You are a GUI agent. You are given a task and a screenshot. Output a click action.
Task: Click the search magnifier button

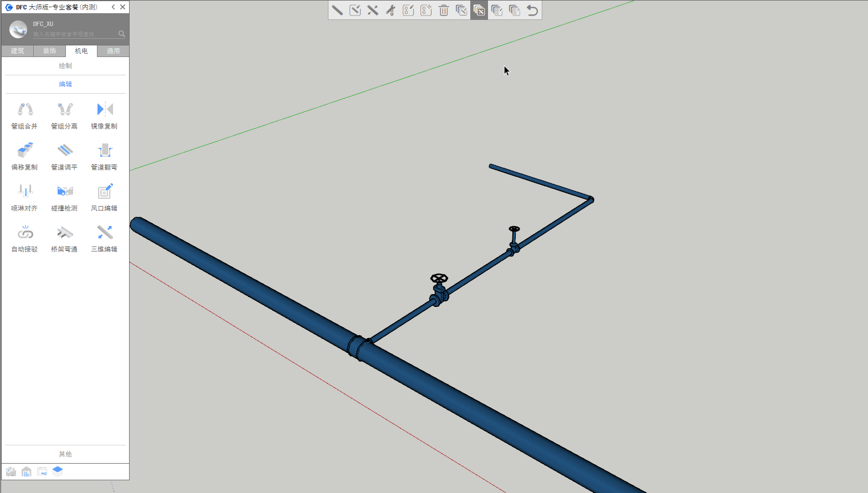(122, 34)
